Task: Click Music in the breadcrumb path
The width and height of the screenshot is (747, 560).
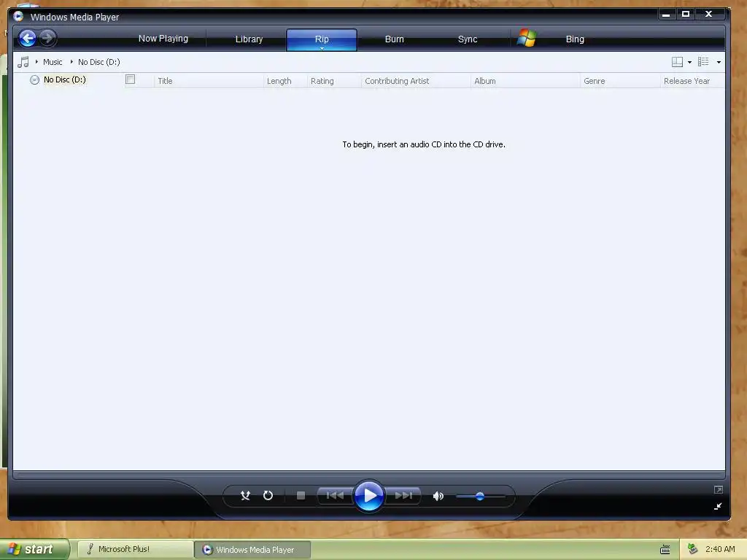Action: [x=53, y=62]
